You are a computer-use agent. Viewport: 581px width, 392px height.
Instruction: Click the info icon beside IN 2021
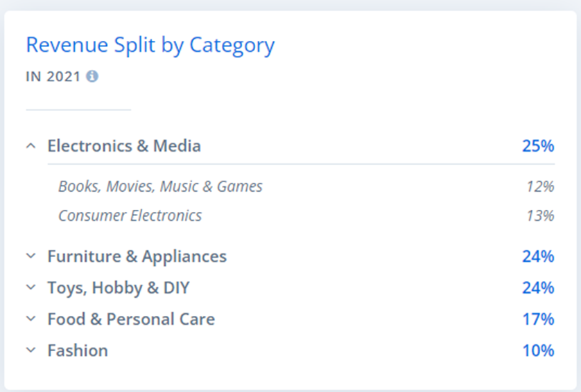coord(92,76)
